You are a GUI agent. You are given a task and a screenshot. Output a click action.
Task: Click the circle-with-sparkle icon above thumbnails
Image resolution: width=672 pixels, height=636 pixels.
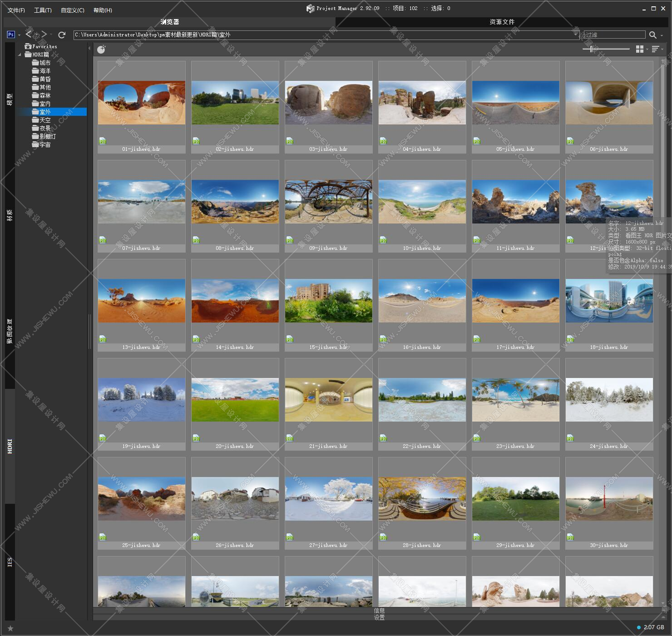click(x=101, y=49)
